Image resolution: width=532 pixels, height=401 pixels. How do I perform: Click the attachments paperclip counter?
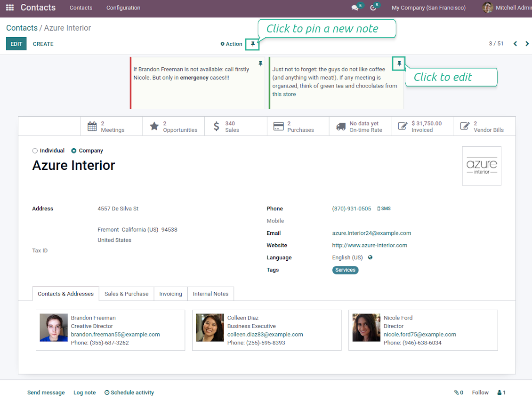459,393
